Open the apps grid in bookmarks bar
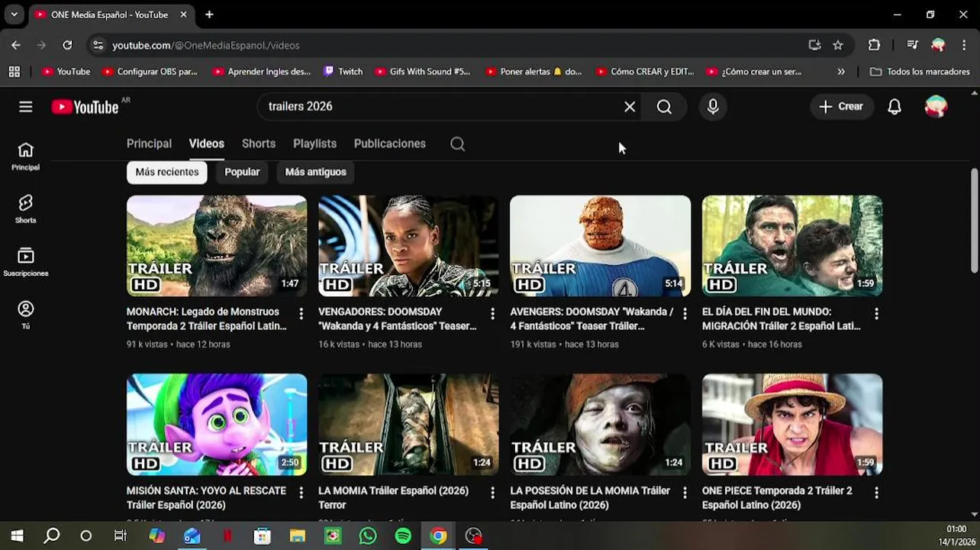The width and height of the screenshot is (980, 550). (14, 71)
